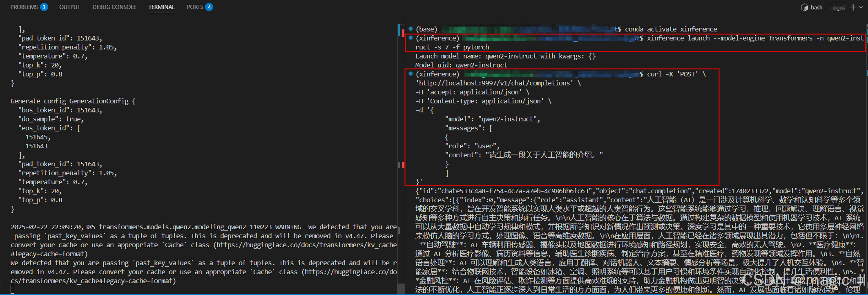Click the '"id":"chate533c4a8-f754…' response line
Image resolution: width=868 pixels, height=295 pixels.
[640, 191]
